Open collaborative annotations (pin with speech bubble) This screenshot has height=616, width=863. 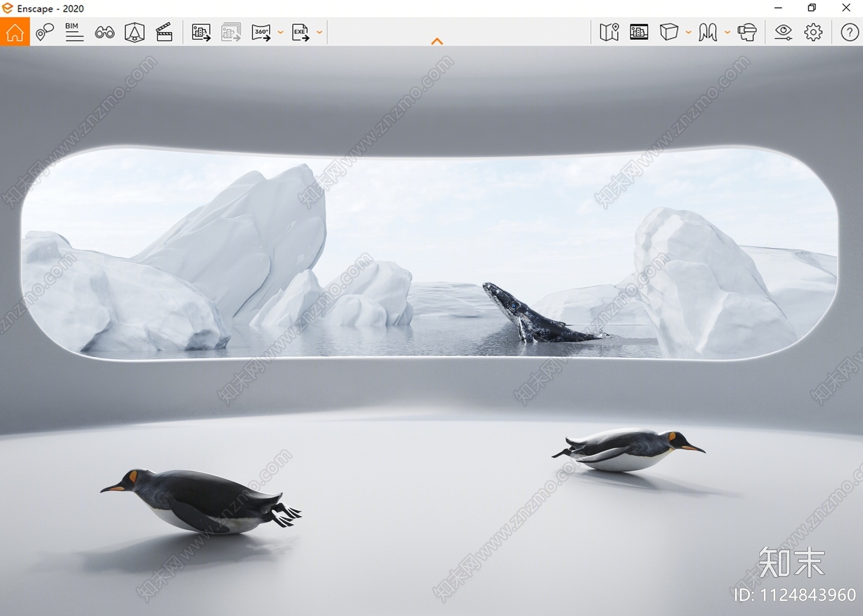(x=45, y=32)
